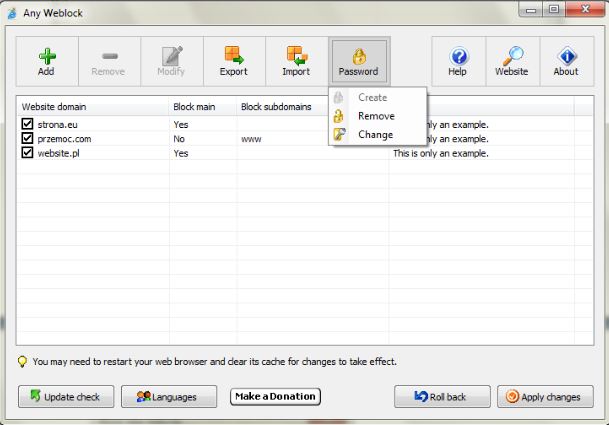Viewport: 609px width, 425px height.
Task: Click the lightbulb tip icon
Action: point(23,362)
